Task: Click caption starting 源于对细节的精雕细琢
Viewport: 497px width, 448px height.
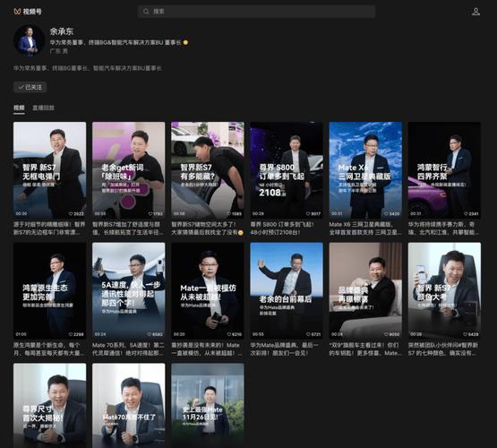Action: 49,228
